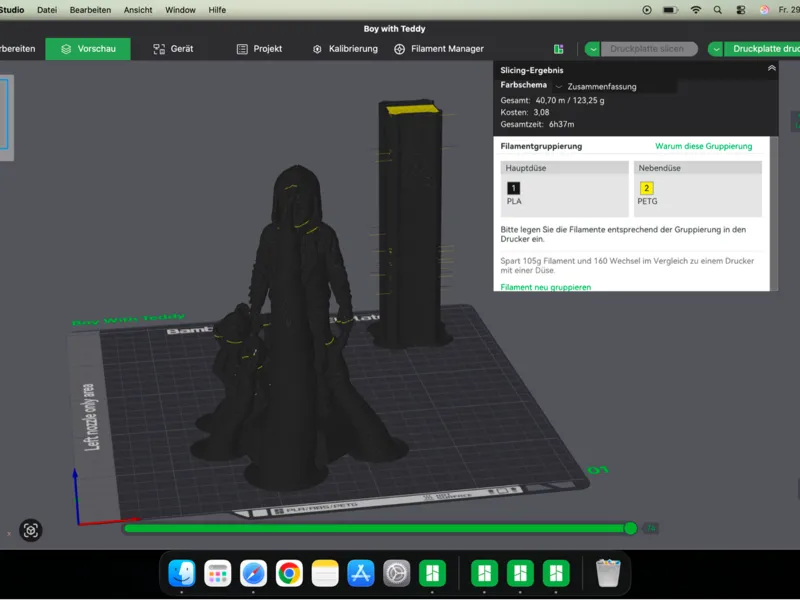Click the Spotlight search icon in menu bar
The image size is (800, 600).
click(x=717, y=10)
